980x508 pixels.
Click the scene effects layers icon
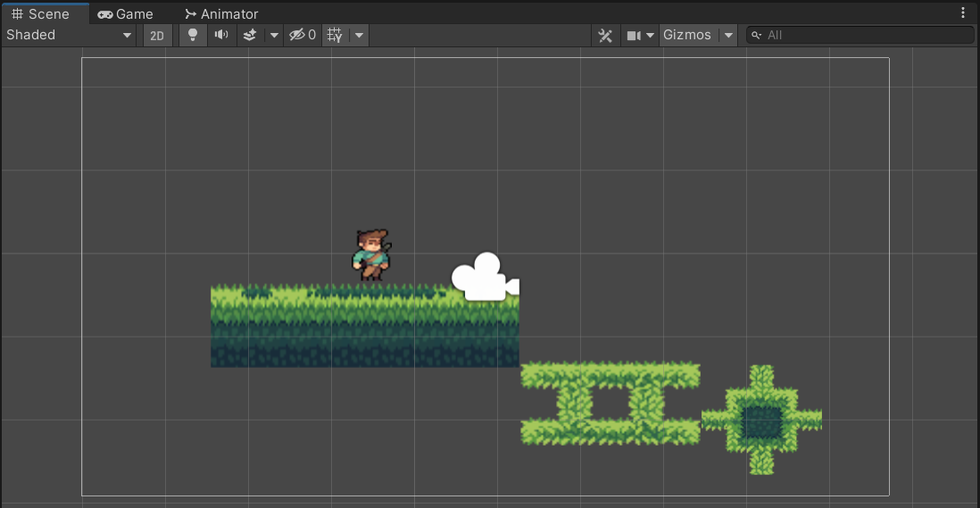(x=250, y=35)
